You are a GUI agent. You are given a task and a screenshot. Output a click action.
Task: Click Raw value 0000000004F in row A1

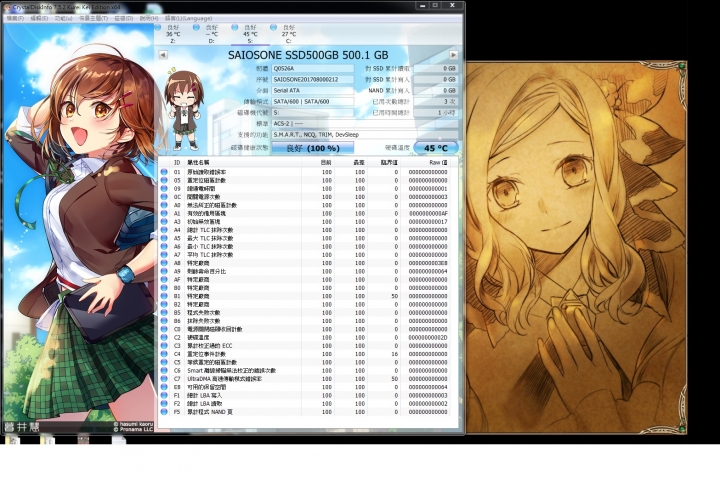coord(428,213)
